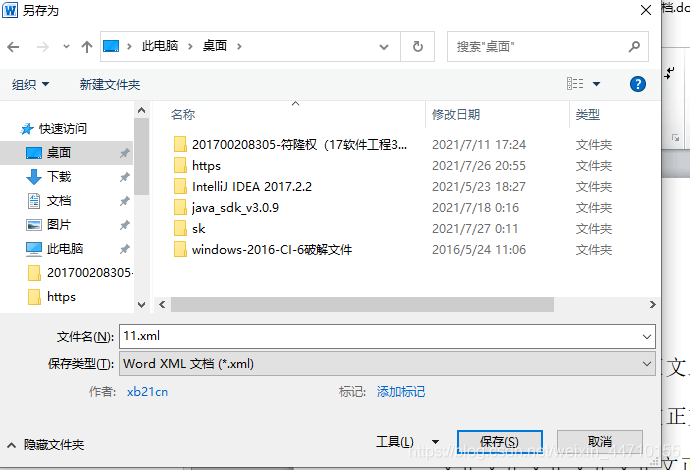Image resolution: width=690 pixels, height=470 pixels.
Task: Click the search magnifier icon
Action: (634, 46)
